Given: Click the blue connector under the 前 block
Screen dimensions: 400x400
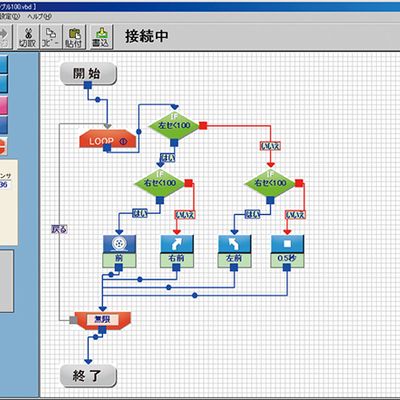Looking at the screenshot, I should click(119, 267).
